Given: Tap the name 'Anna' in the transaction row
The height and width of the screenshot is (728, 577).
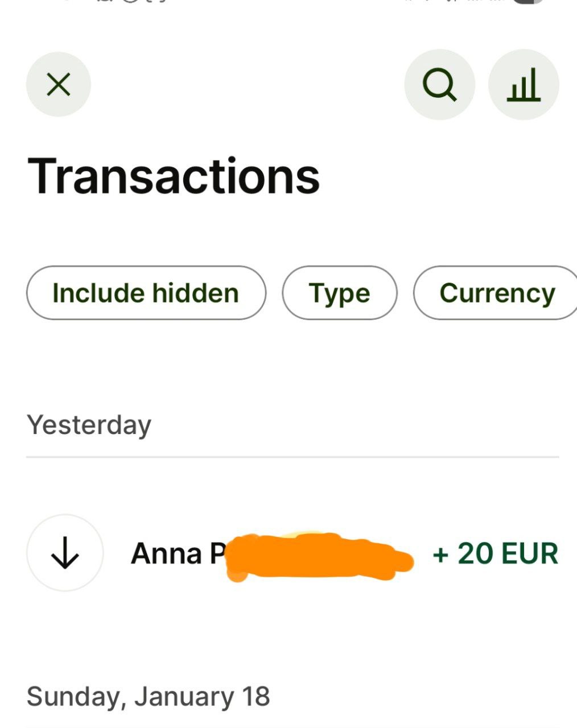Looking at the screenshot, I should coord(166,553).
